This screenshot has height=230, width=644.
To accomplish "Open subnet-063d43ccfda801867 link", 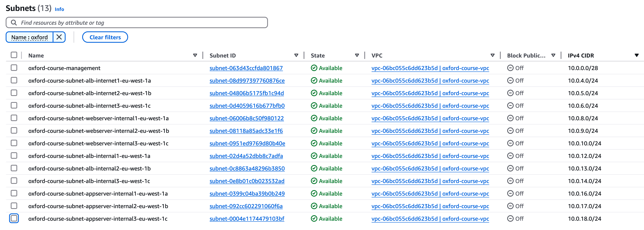I will point(246,68).
